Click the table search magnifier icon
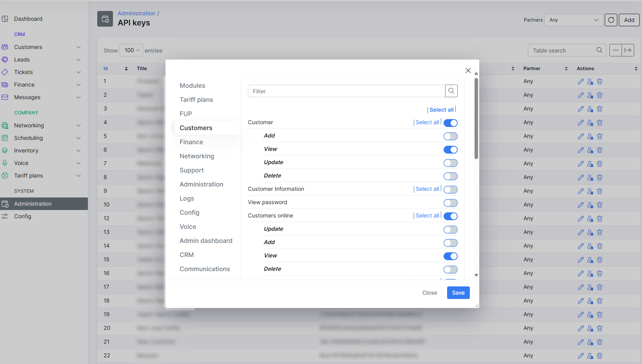Screen dimensions: 642x364 pyautogui.click(x=599, y=50)
